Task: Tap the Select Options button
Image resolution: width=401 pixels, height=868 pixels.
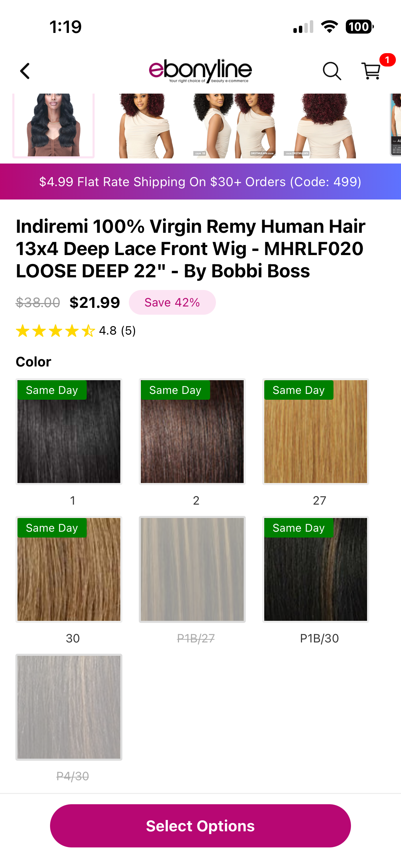Action: pyautogui.click(x=200, y=826)
